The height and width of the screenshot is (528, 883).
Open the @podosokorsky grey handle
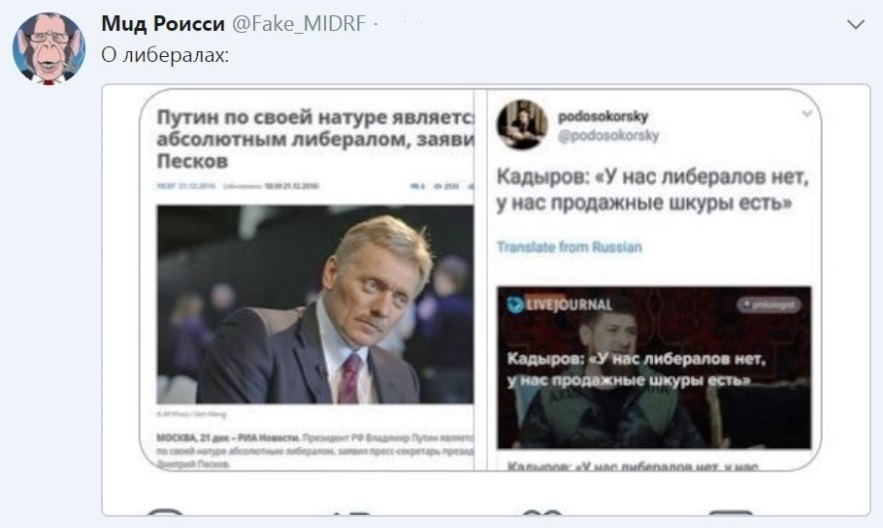[x=608, y=136]
